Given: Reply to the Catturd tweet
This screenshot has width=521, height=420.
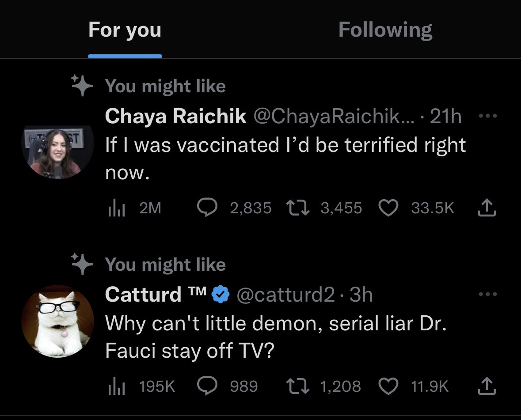Looking at the screenshot, I should (x=206, y=386).
